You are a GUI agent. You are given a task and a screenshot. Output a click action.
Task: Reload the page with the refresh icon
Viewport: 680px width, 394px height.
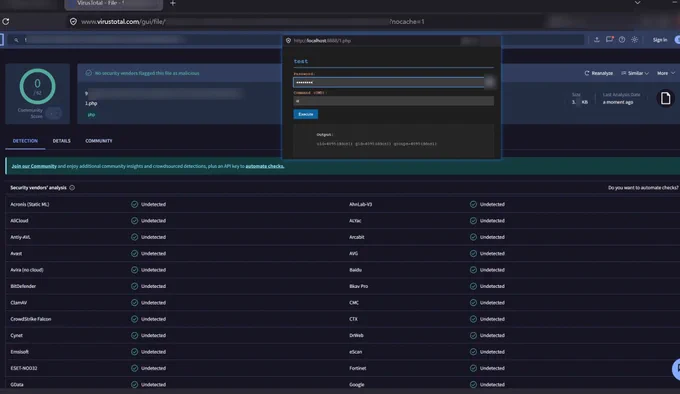coord(6,21)
